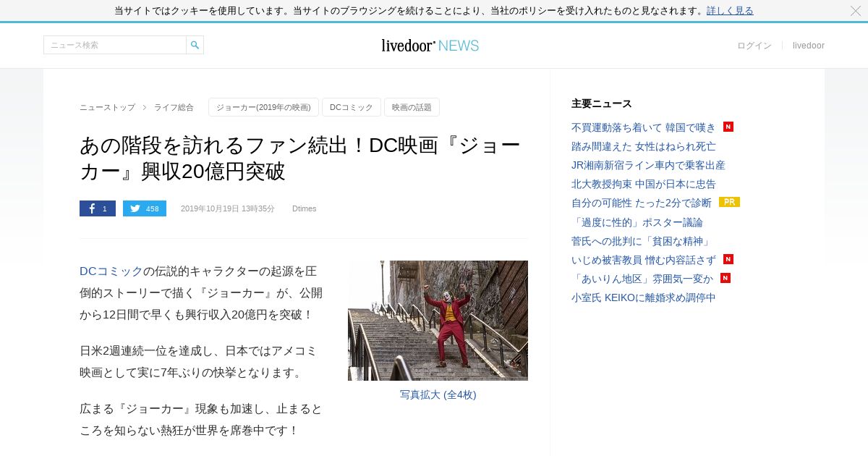Go to ライフ総合 breadcrumb

pos(174,107)
